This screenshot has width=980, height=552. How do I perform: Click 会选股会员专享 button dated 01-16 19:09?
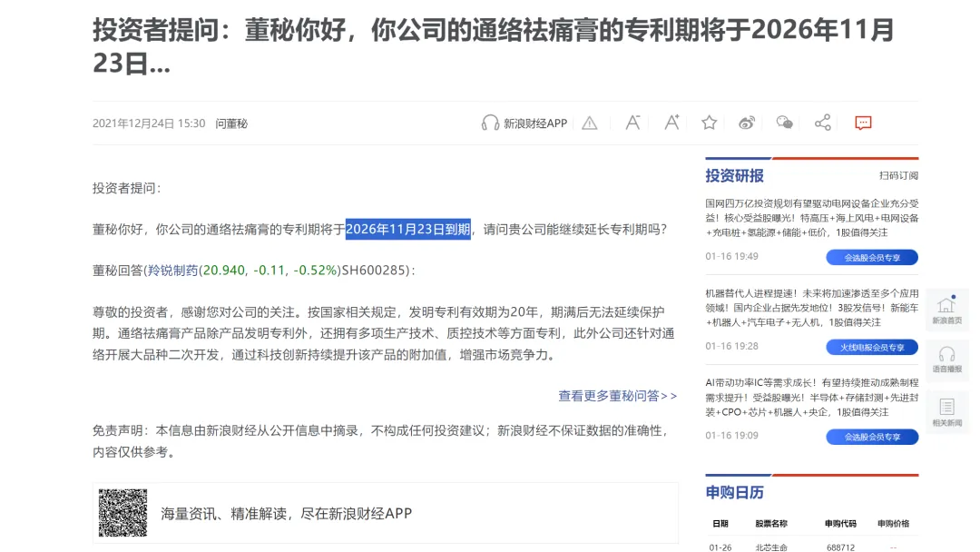point(872,437)
